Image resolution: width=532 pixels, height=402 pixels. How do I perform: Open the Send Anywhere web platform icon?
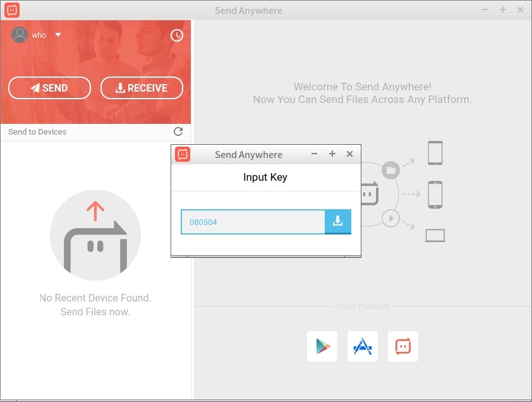point(403,346)
